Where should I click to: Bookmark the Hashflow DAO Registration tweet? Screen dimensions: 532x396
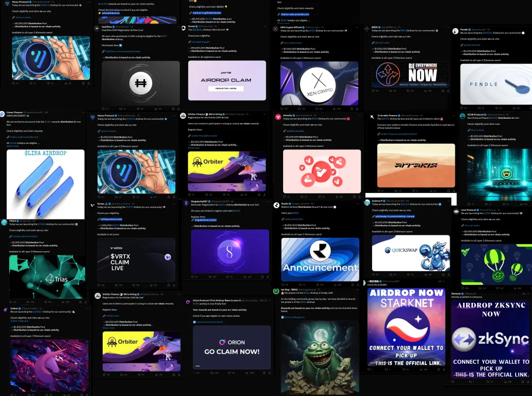tap(173, 108)
